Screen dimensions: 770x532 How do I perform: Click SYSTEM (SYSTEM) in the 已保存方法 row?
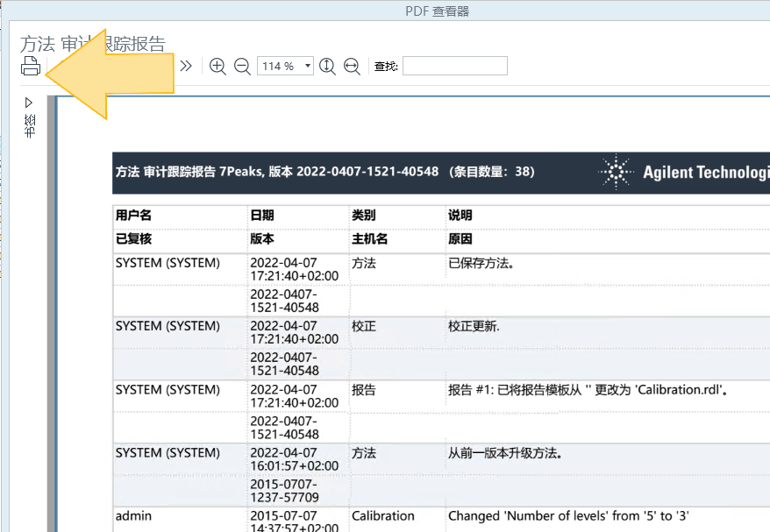[168, 263]
